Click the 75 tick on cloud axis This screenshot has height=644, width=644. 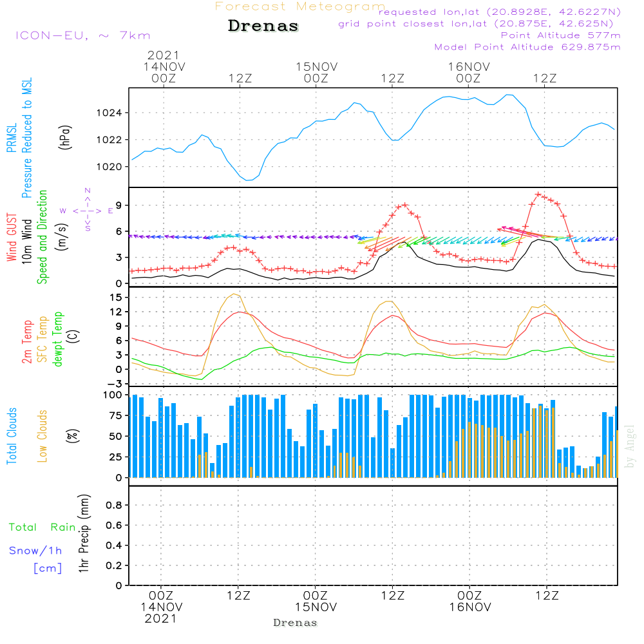pyautogui.click(x=116, y=415)
